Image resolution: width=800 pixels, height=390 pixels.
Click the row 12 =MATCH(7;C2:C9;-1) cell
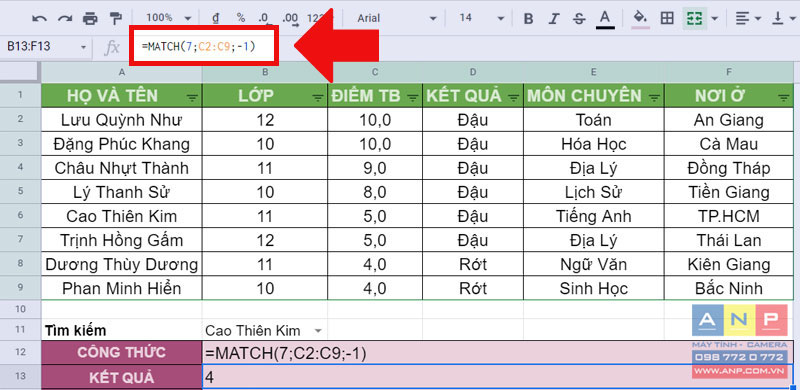coord(498,352)
